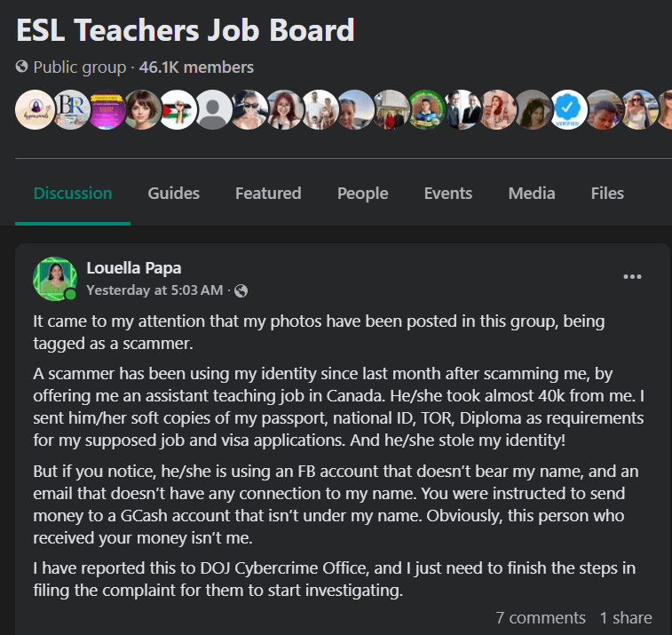Open the Events tab
The height and width of the screenshot is (635, 672).
(x=448, y=193)
